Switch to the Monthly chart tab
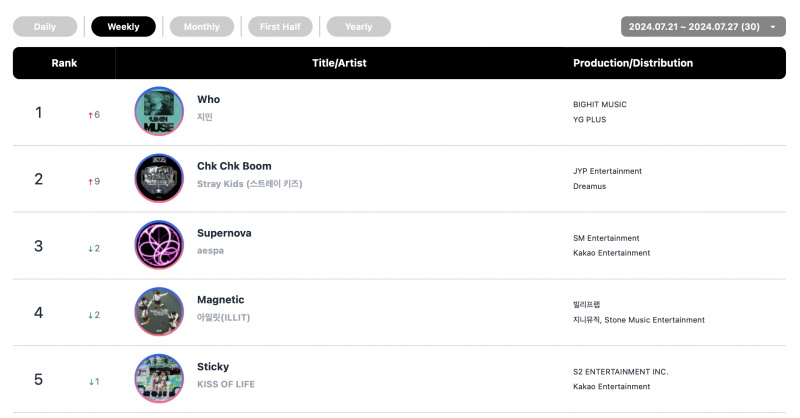 pyautogui.click(x=202, y=27)
